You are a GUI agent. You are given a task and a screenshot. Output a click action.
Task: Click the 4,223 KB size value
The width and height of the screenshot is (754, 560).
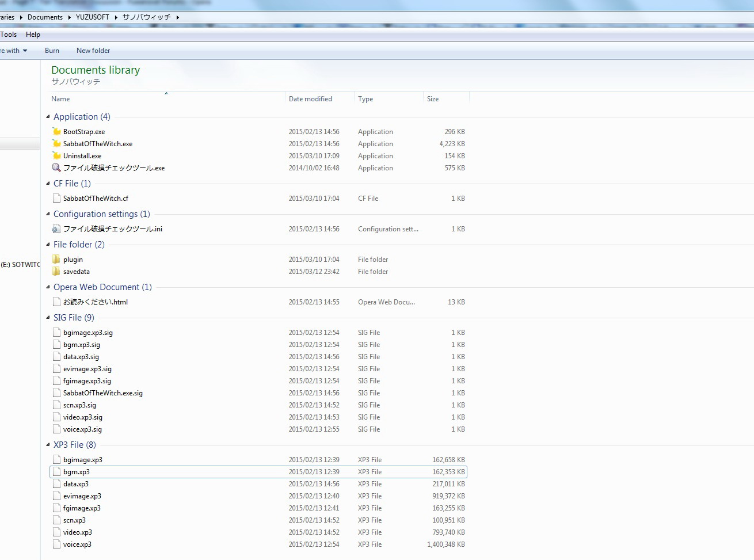(452, 144)
